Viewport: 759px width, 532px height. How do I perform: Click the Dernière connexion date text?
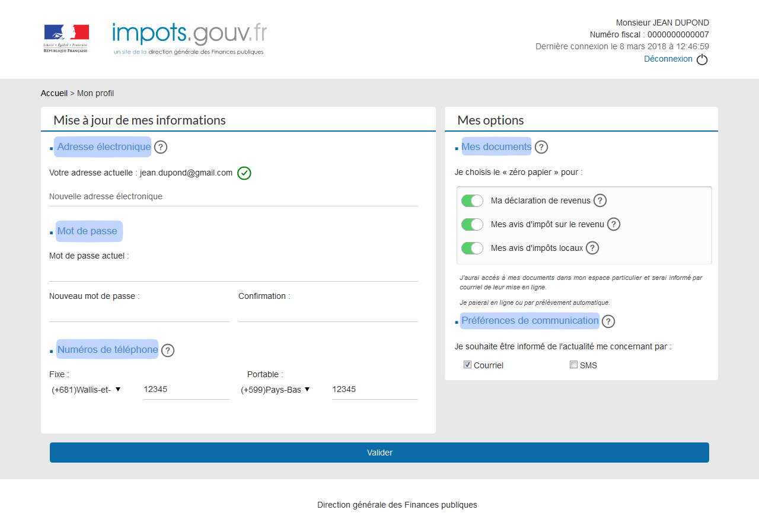pos(622,46)
